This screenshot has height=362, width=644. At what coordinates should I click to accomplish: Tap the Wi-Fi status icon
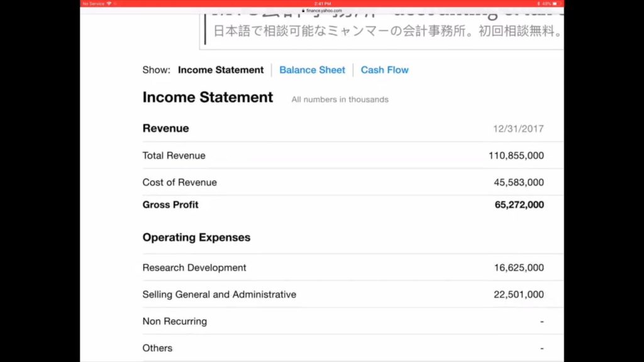(x=109, y=3)
